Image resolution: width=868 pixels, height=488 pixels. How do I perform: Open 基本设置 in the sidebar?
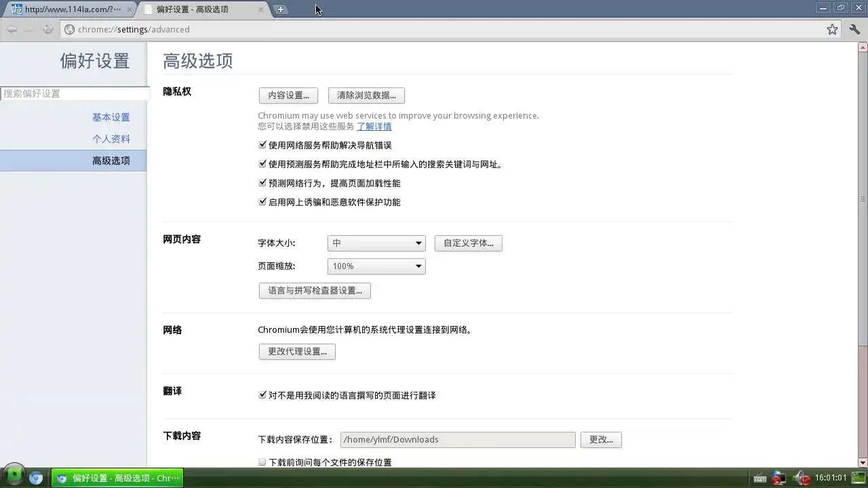pos(111,117)
